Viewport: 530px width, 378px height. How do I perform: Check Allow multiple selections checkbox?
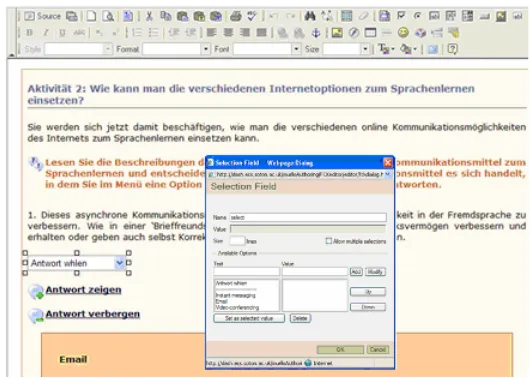pos(329,241)
